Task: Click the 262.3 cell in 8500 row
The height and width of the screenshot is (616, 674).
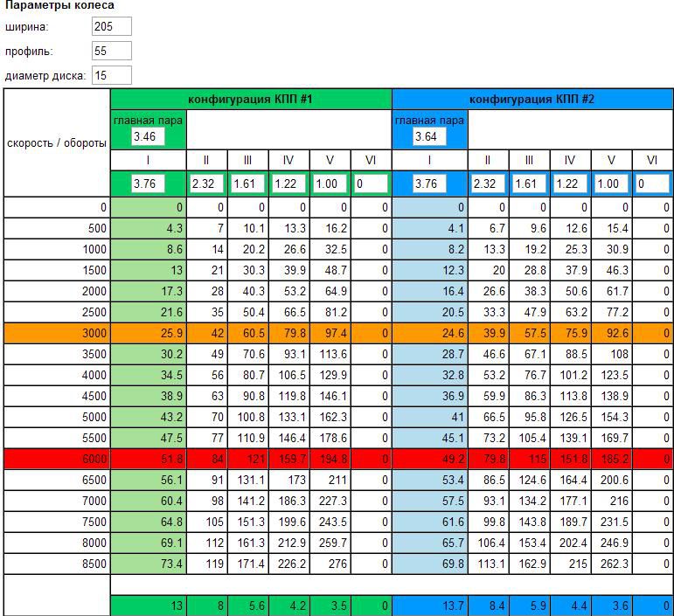Action: coord(612,564)
